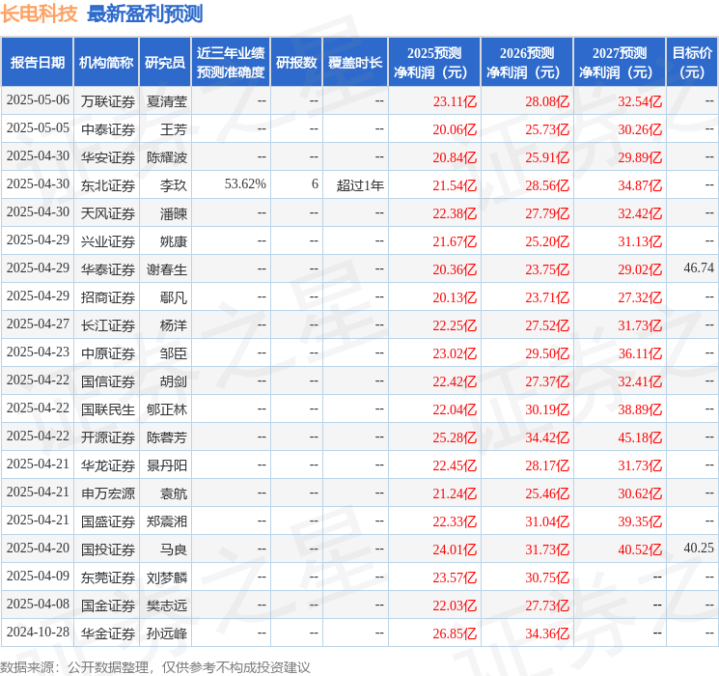Click the 机构简称 column header
This screenshot has width=719, height=676.
[x=106, y=62]
